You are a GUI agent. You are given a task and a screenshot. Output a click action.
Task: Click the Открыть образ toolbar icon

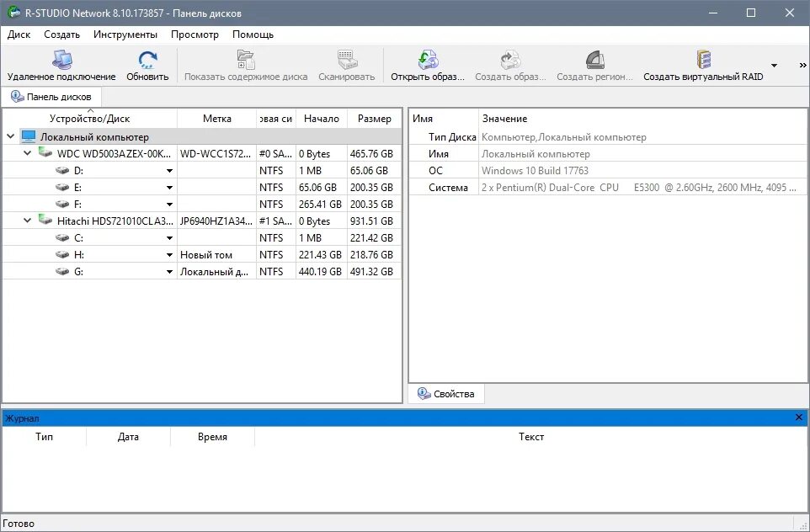tap(428, 60)
